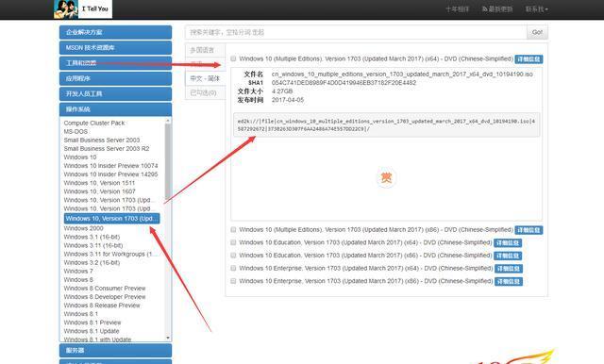Tick the Windows 10 Education x64 checkbox
604x364 pixels.
(x=233, y=242)
